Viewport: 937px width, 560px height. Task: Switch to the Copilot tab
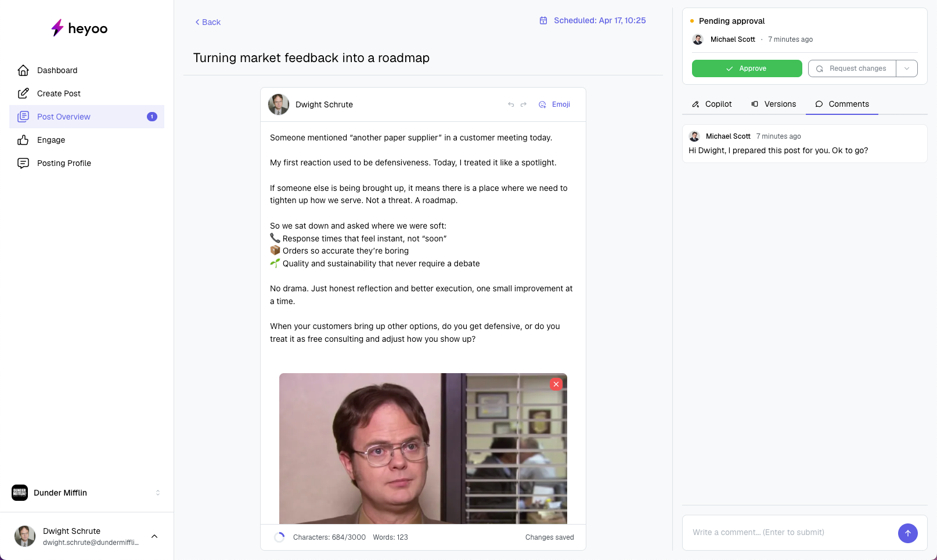[x=712, y=104]
